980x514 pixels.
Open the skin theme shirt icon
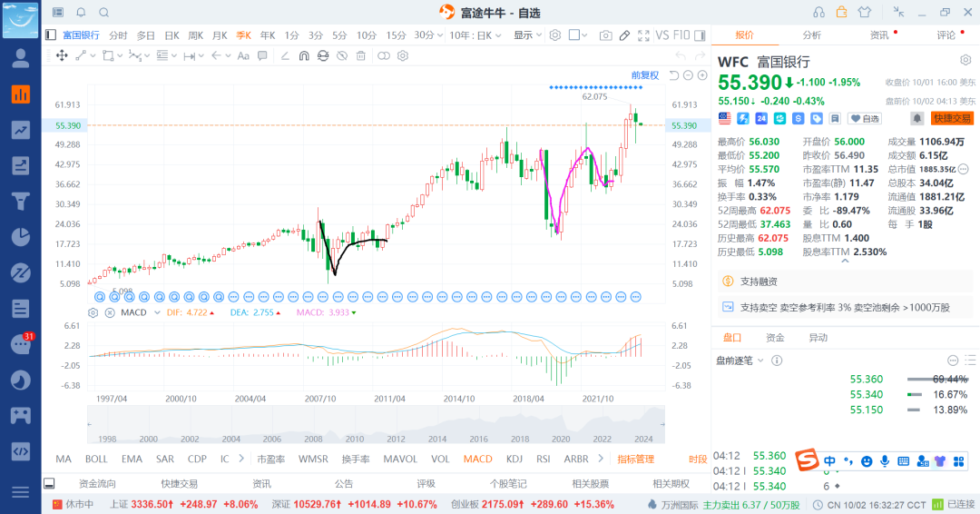coord(865,12)
